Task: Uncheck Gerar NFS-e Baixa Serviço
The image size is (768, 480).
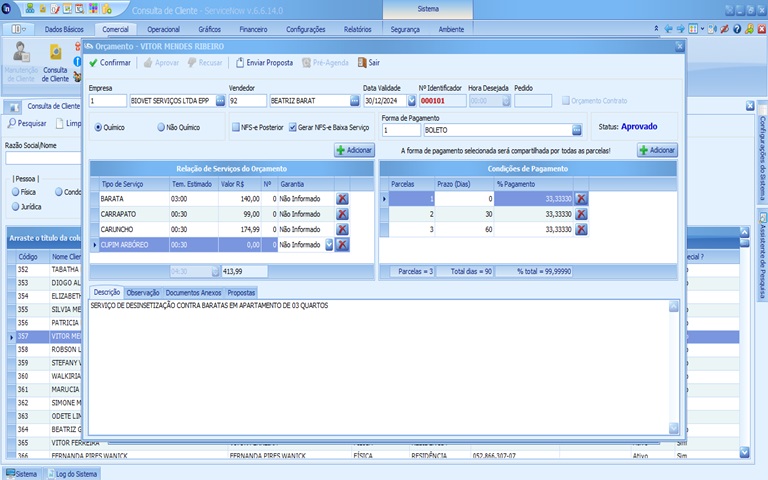Action: [x=293, y=127]
